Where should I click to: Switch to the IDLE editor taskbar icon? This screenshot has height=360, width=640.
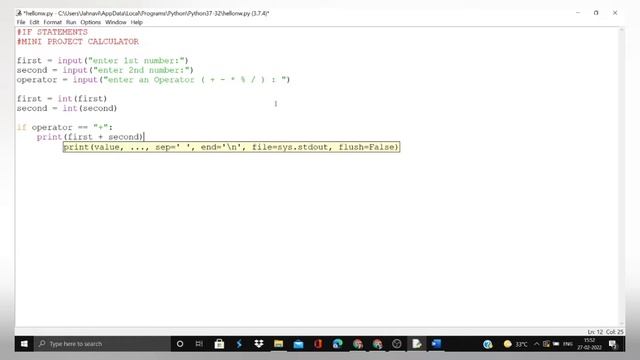[417, 344]
